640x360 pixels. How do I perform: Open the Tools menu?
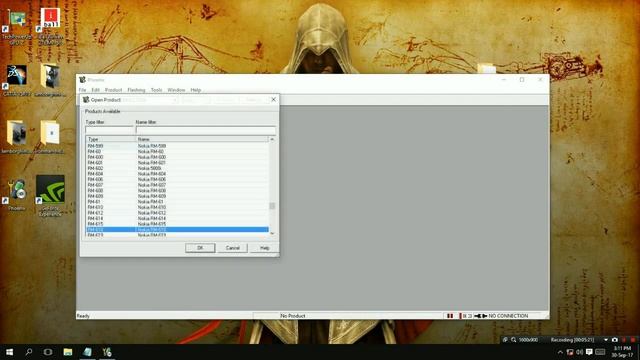[157, 90]
